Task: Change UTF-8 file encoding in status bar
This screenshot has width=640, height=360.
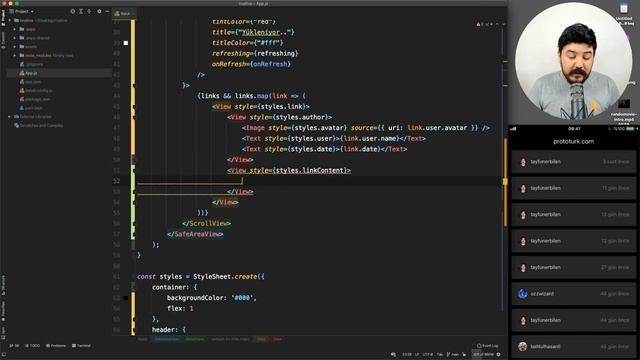Action: pos(427,354)
